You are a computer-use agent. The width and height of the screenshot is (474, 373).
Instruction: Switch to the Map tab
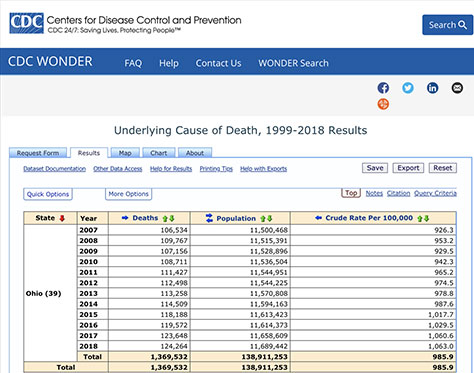125,153
